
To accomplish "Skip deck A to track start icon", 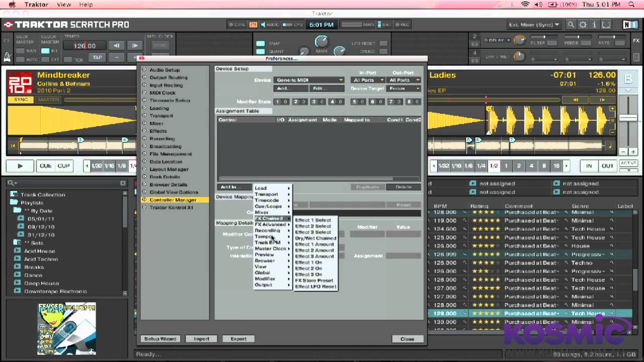I will (x=14, y=146).
